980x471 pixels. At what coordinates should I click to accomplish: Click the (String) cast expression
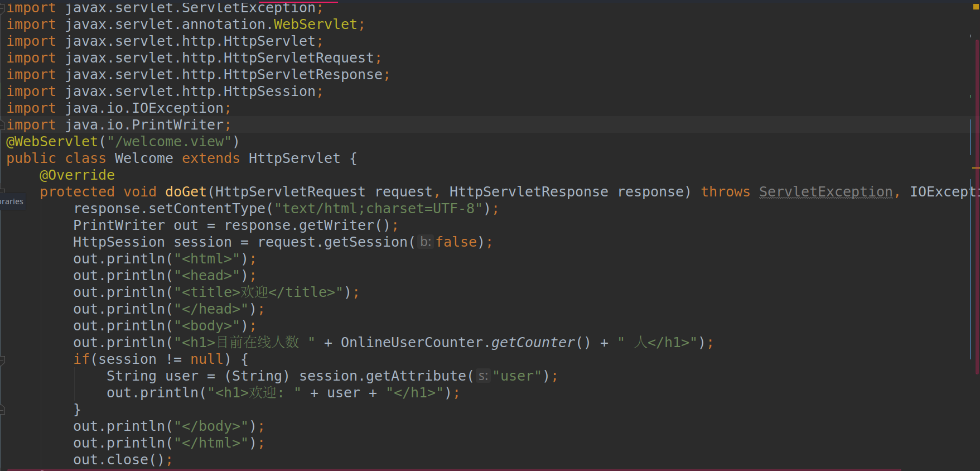point(257,376)
